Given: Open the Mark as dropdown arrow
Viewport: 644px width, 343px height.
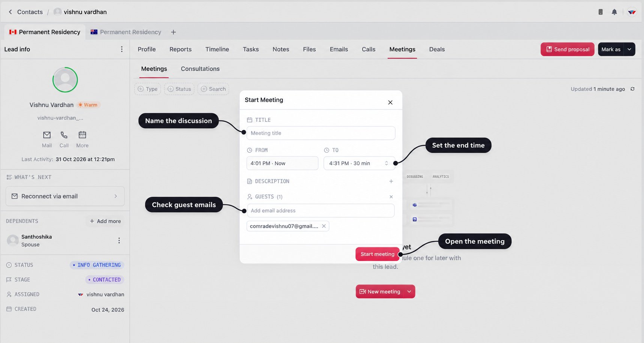Looking at the screenshot, I should [629, 49].
